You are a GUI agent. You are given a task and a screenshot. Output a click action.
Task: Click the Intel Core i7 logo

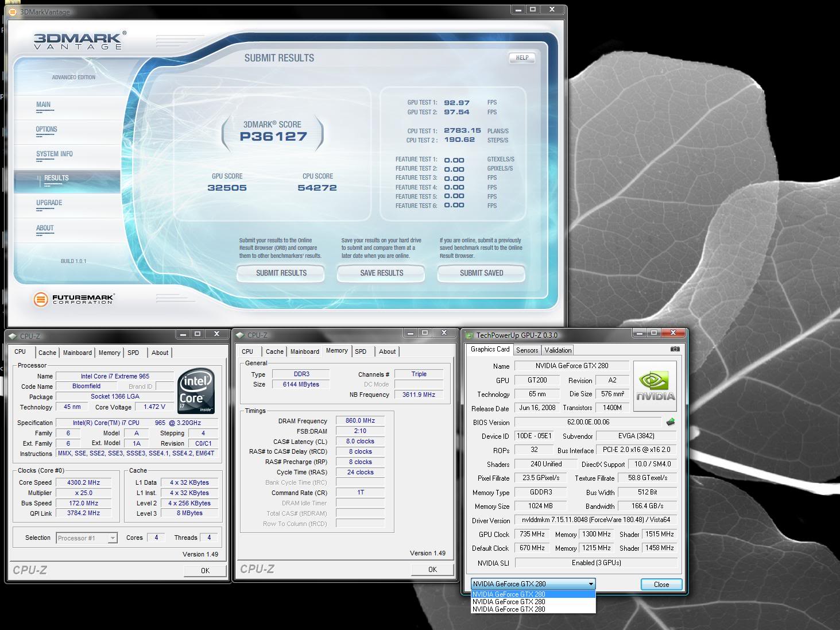point(196,391)
